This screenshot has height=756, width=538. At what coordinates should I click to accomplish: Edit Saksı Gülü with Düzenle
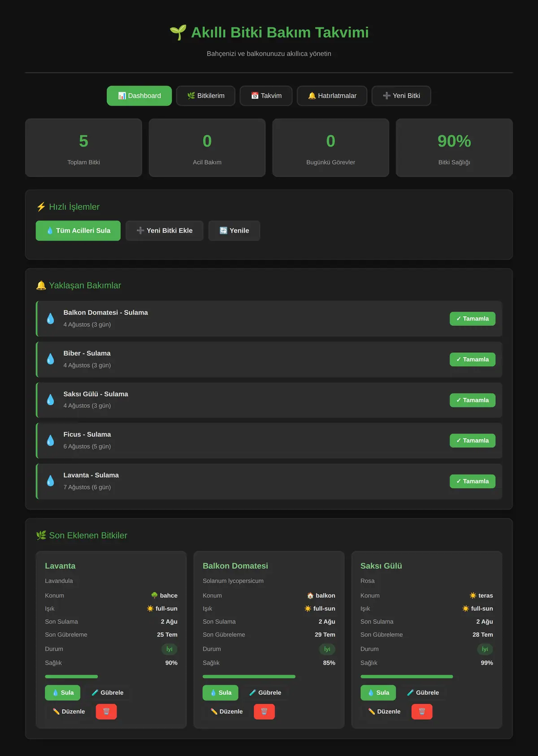tap(384, 712)
